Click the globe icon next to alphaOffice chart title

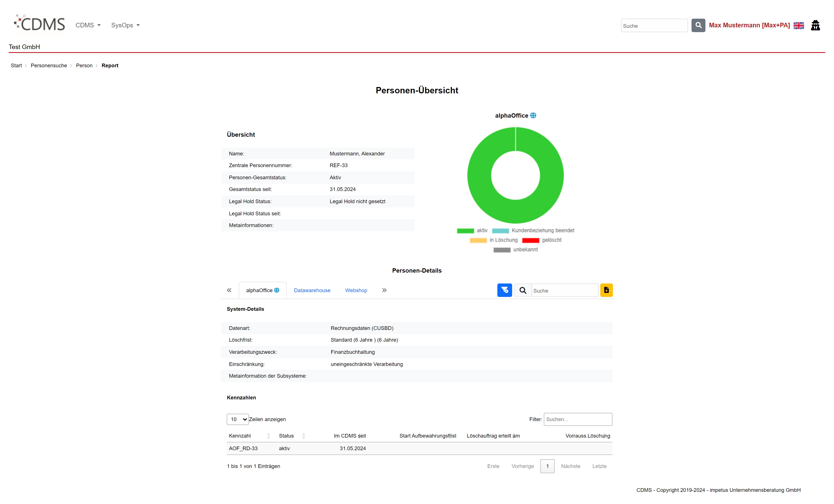[533, 115]
